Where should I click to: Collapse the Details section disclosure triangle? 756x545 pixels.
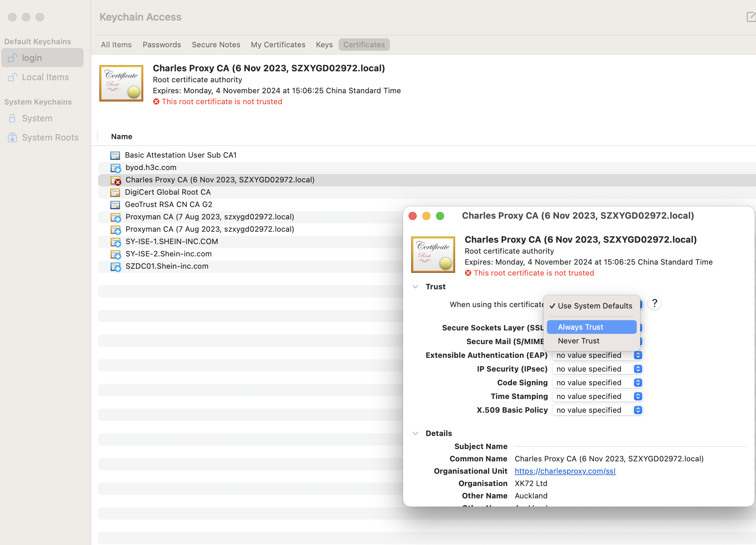(x=415, y=434)
